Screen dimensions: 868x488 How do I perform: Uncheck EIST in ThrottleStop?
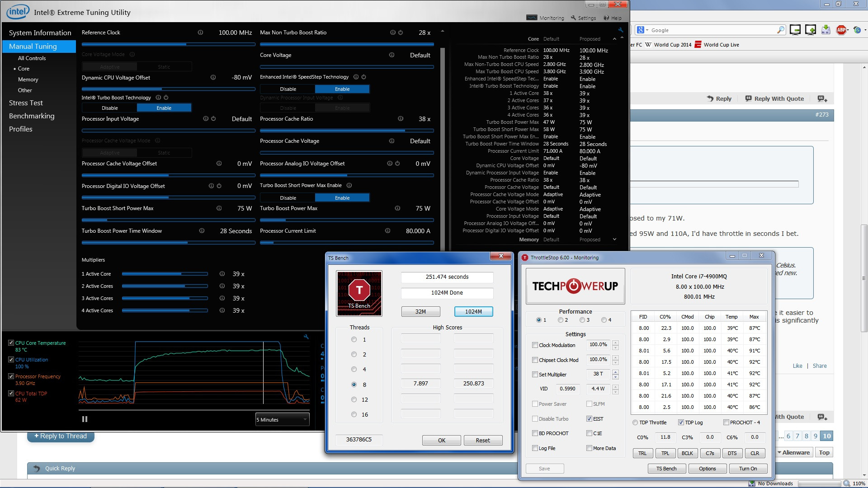[590, 419]
